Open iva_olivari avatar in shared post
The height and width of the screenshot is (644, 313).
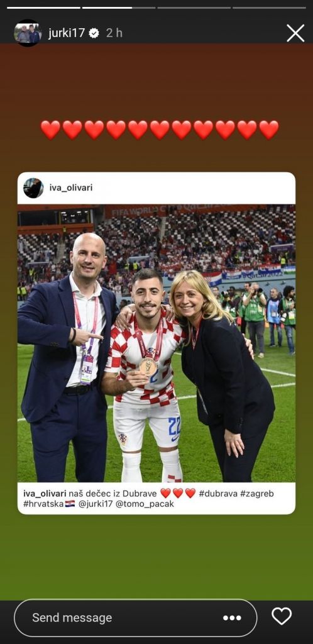pyautogui.click(x=33, y=188)
